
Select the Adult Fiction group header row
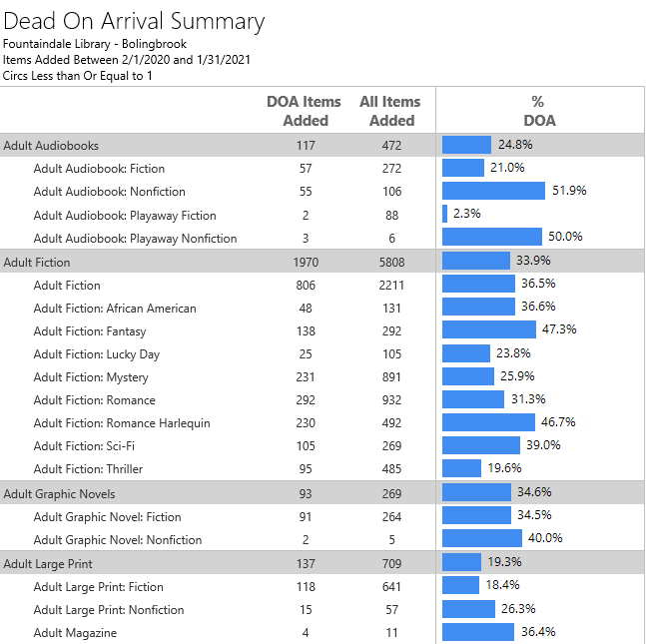(38, 262)
